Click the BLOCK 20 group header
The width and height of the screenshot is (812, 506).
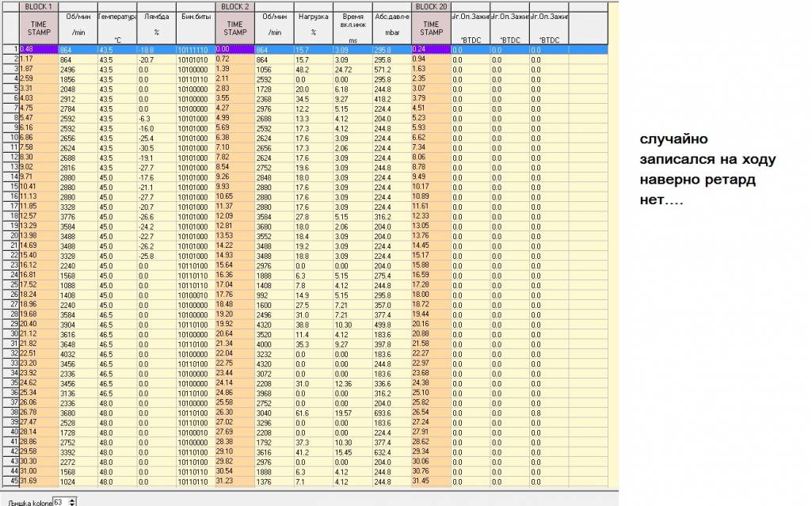point(432,6)
